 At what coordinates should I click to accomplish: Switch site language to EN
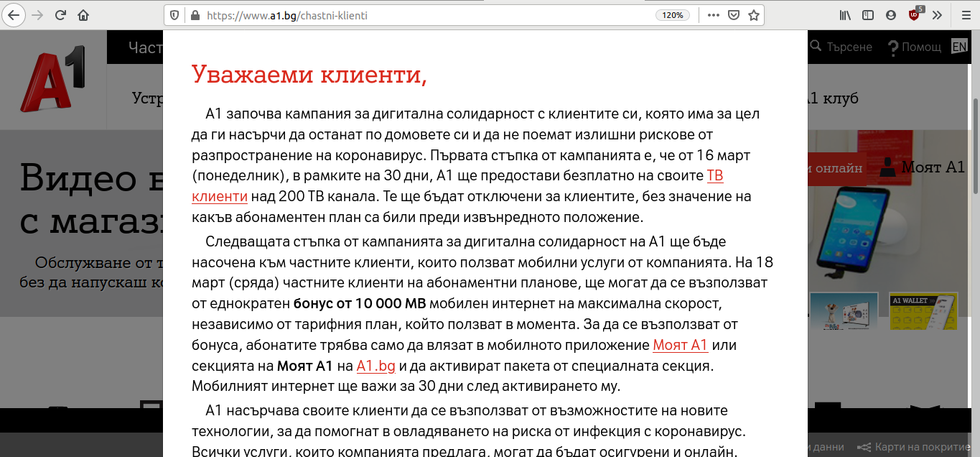pyautogui.click(x=959, y=47)
